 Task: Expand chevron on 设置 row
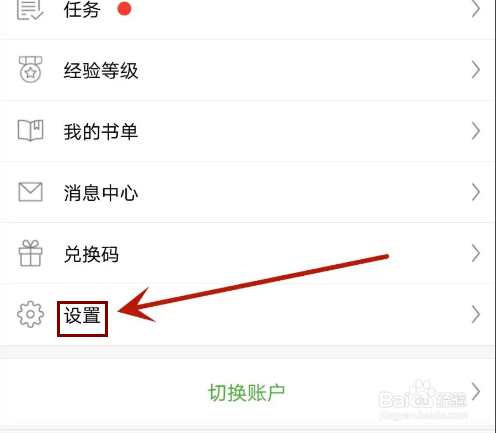click(x=476, y=314)
